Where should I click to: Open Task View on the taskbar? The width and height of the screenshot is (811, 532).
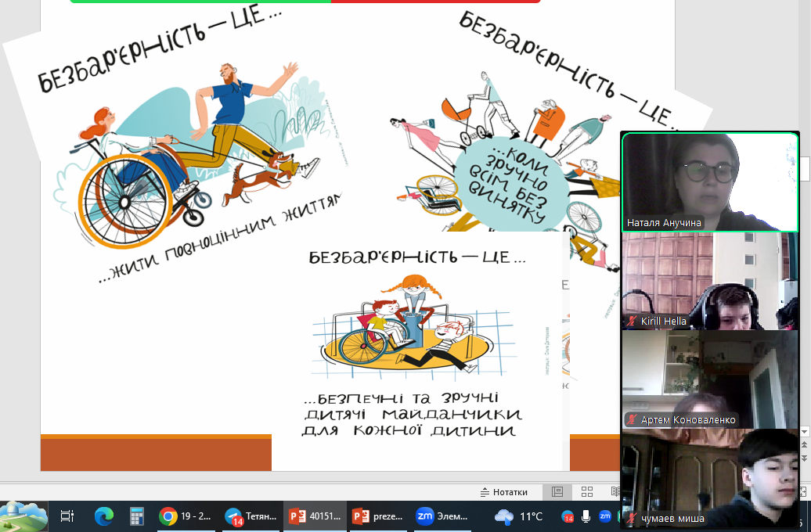pos(67,516)
